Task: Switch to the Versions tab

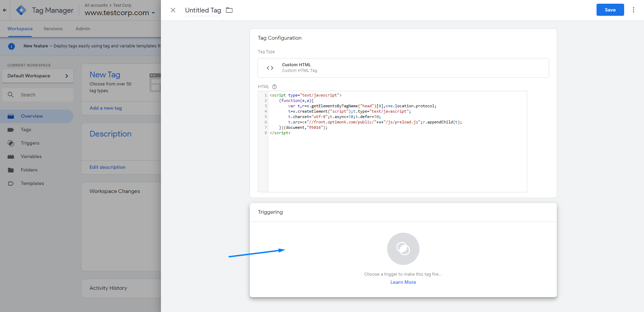Action: [53, 29]
